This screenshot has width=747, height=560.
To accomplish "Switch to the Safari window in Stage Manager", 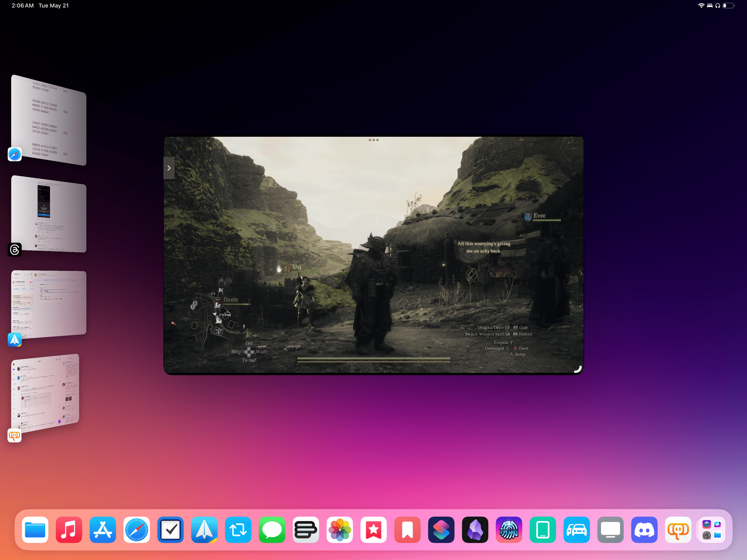I will 49,120.
